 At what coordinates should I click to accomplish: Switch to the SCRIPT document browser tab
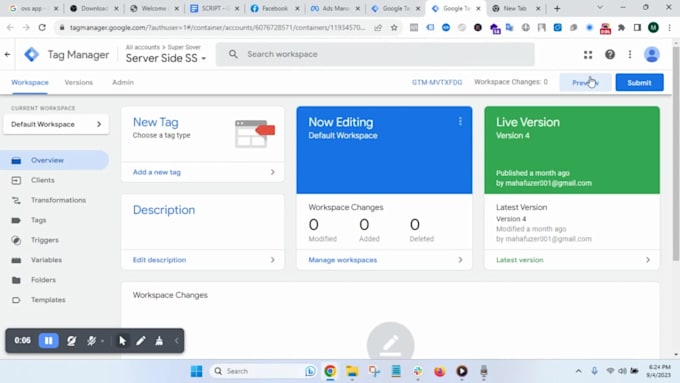[214, 8]
